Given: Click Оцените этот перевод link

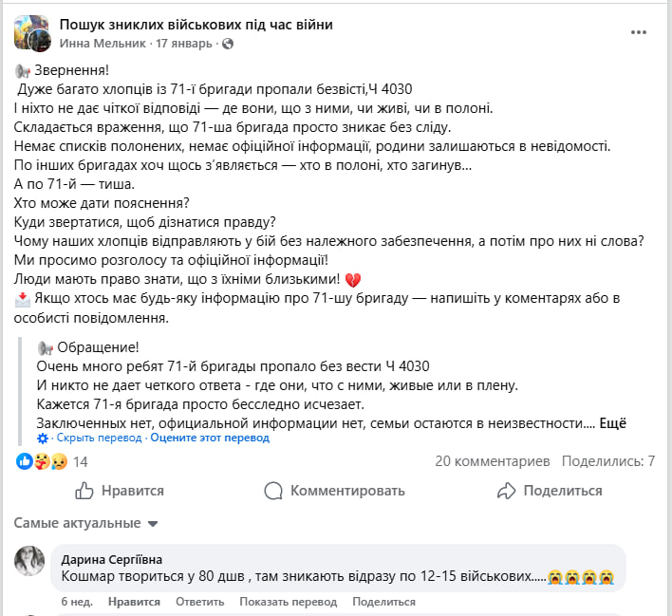Looking at the screenshot, I should (x=210, y=438).
